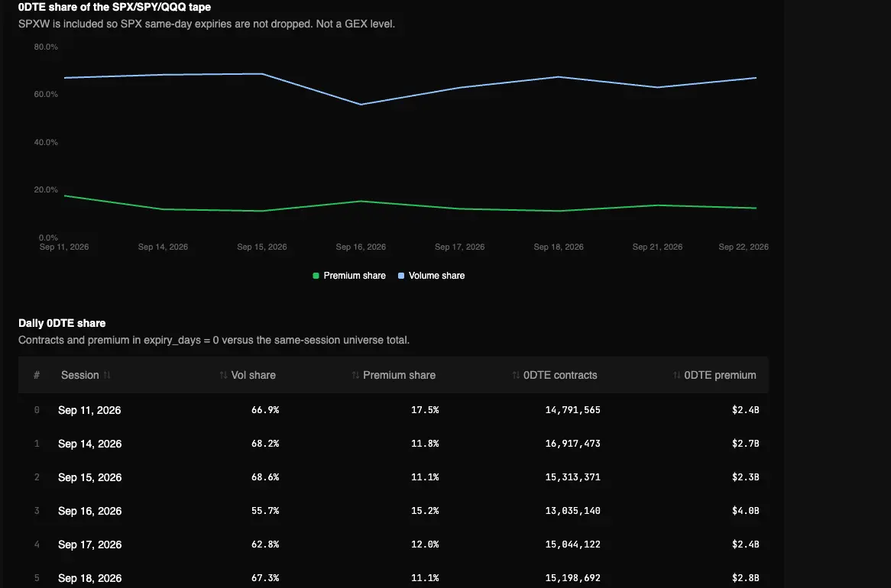Sort table by Session column icon
This screenshot has width=891, height=588.
pos(107,375)
